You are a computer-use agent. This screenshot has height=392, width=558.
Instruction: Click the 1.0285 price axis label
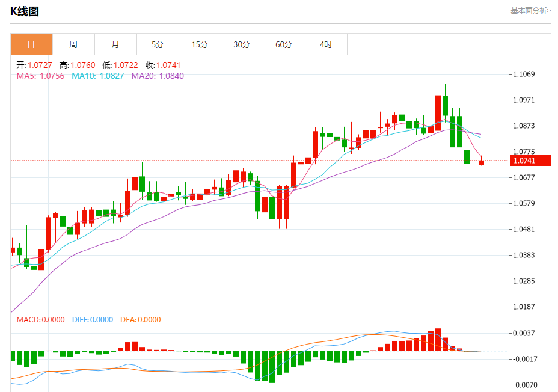(524, 281)
